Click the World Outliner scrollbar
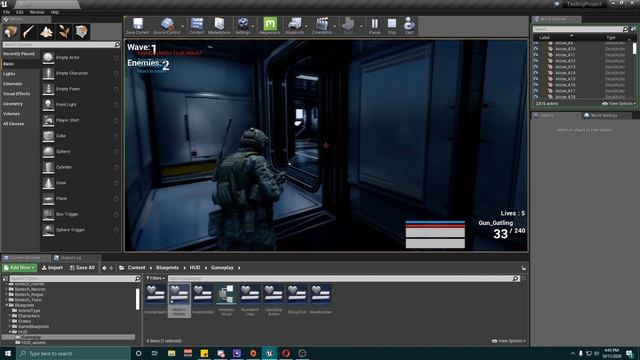Image resolution: width=640 pixels, height=360 pixels. tap(634, 49)
